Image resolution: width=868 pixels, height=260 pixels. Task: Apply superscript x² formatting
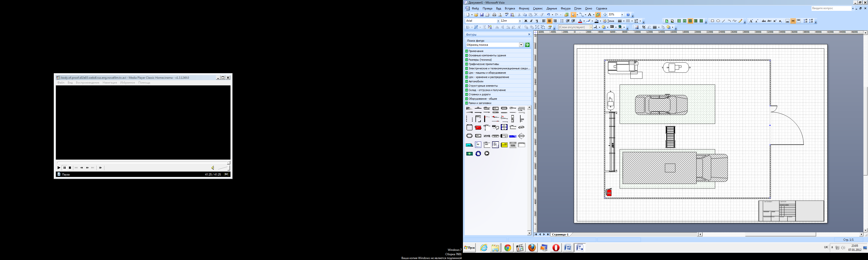[775, 21]
